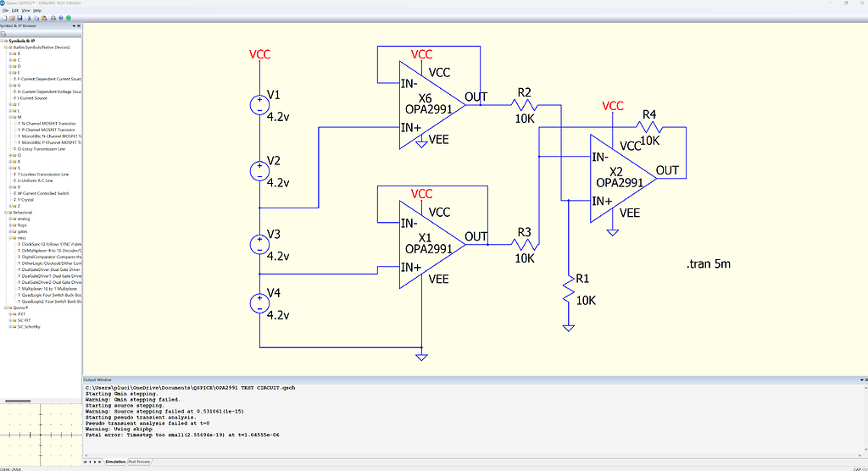Viewport: 868px width, 471px height.
Task: Open the View menu
Action: [x=25, y=10]
